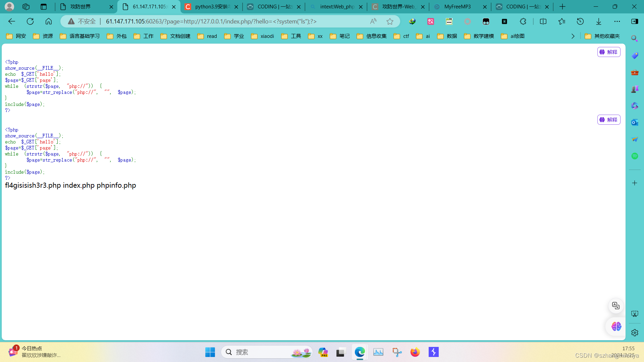Toggle read aloud in the address bar
This screenshot has width=644, height=362.
click(373, 21)
